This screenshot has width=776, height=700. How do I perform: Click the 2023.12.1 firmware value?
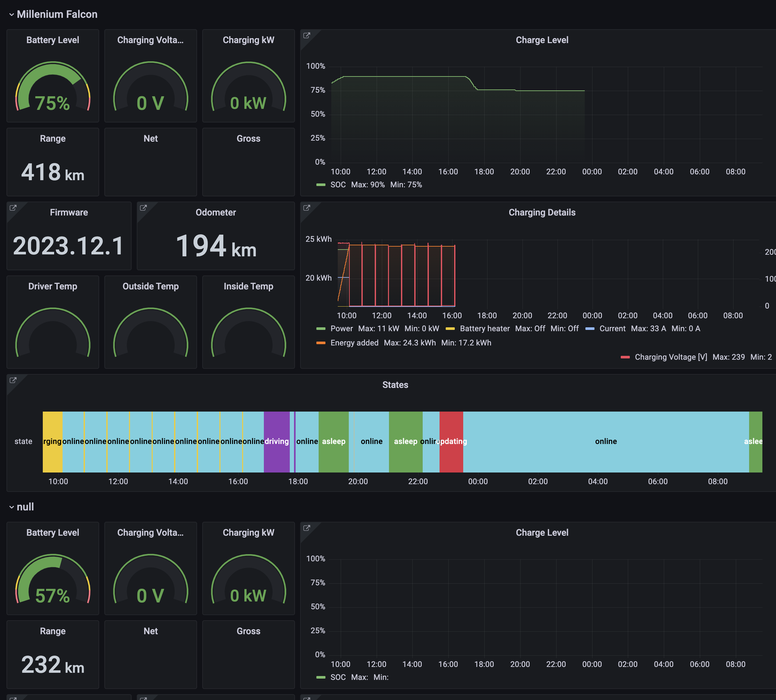pyautogui.click(x=69, y=246)
